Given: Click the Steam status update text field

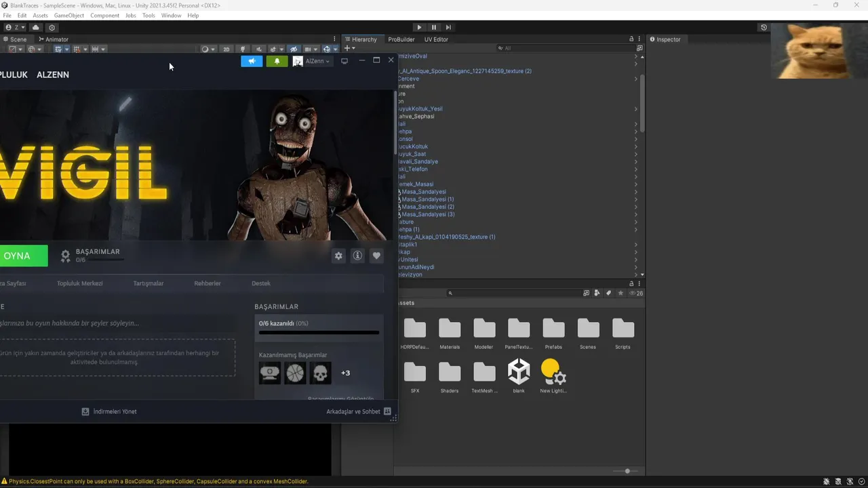Looking at the screenshot, I should click(117, 323).
